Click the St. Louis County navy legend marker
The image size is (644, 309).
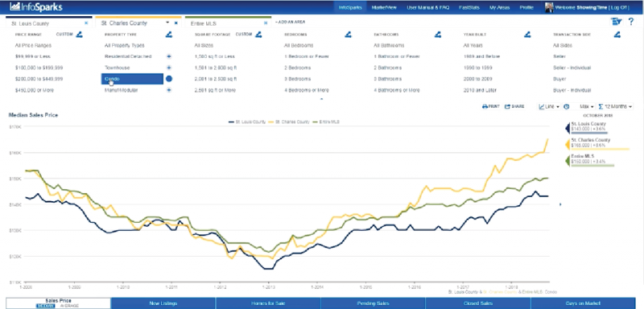click(568, 128)
